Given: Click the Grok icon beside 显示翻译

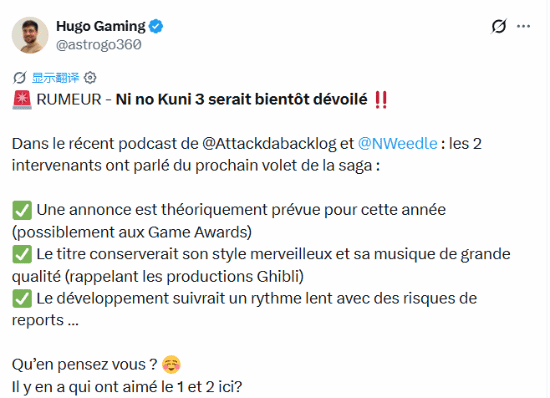Looking at the screenshot, I should click(x=20, y=77).
